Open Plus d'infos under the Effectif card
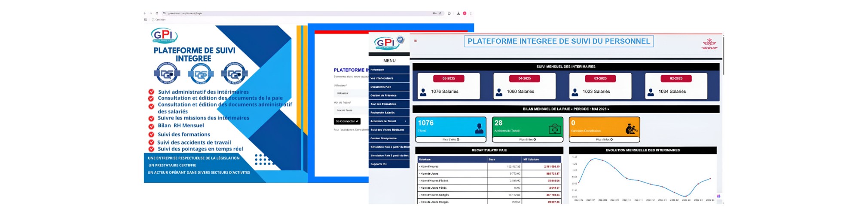The height and width of the screenshot is (215, 868). pos(450,140)
